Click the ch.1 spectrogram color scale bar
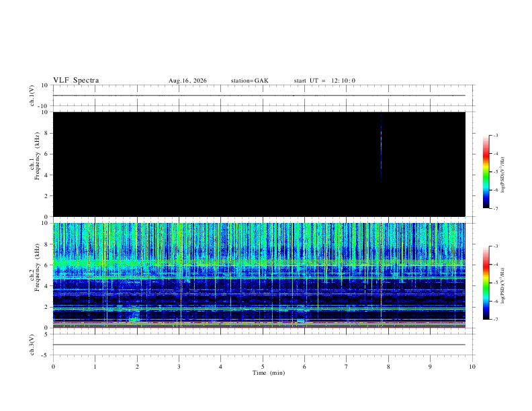The image size is (532, 411). pos(486,172)
